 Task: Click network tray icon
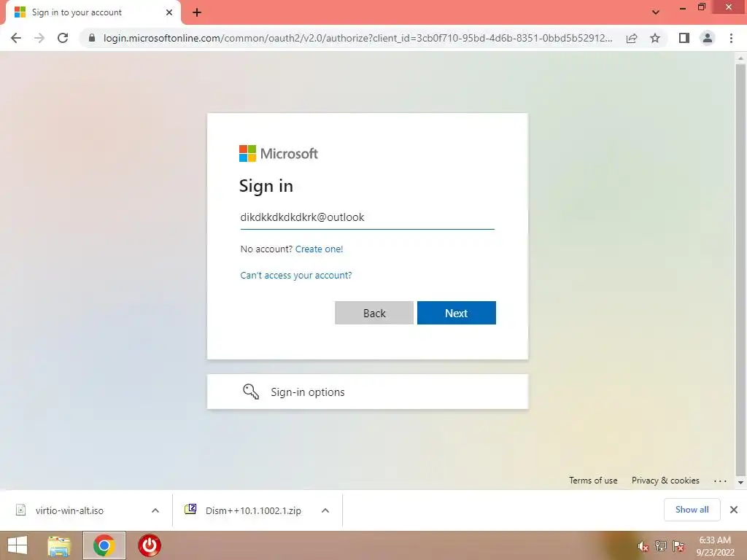pos(660,545)
